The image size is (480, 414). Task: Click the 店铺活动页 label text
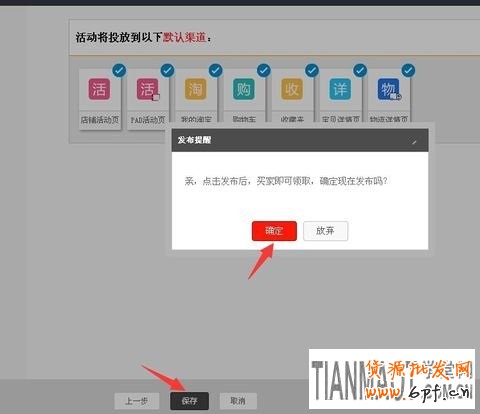100,119
